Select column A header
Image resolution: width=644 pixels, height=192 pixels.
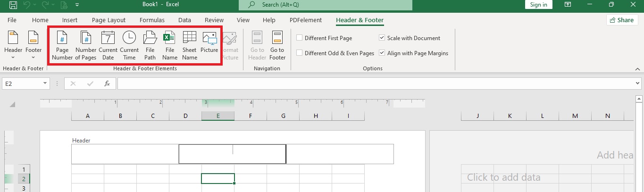88,116
